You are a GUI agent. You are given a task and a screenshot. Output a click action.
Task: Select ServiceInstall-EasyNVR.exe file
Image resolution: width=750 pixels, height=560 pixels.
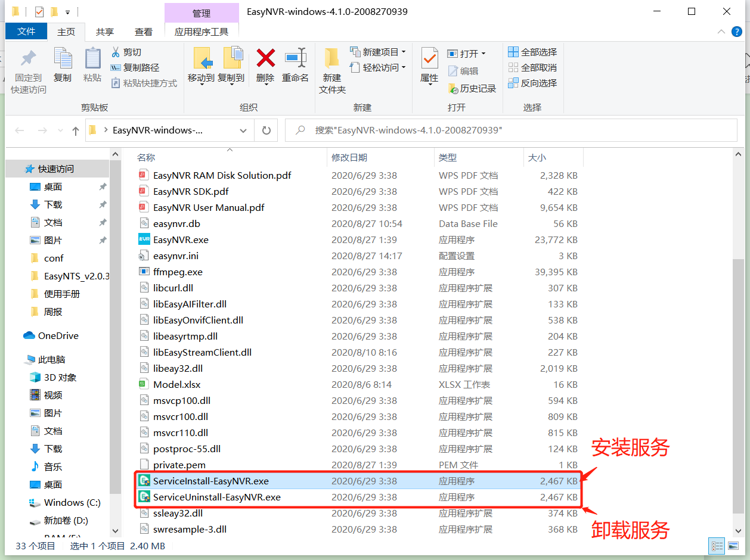pos(357,481)
